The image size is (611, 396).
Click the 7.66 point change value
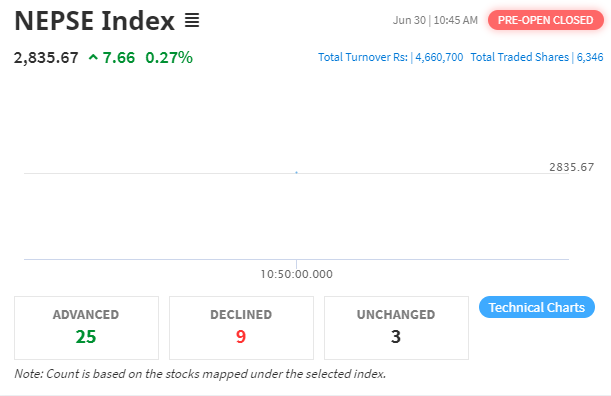119,58
